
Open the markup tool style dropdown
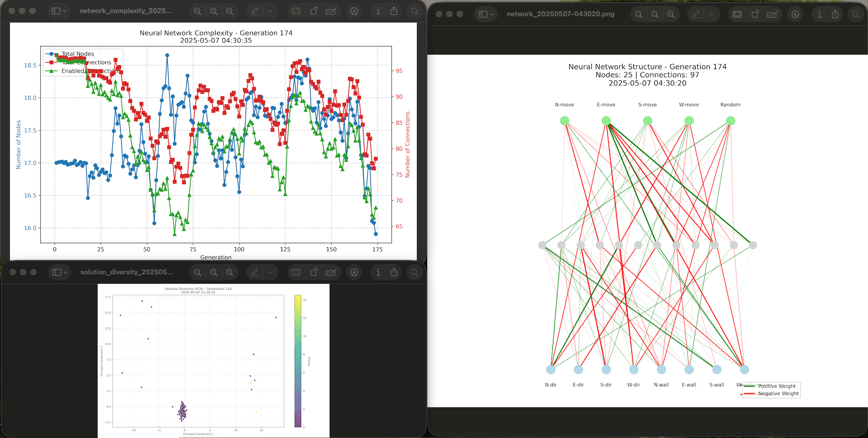pyautogui.click(x=270, y=11)
